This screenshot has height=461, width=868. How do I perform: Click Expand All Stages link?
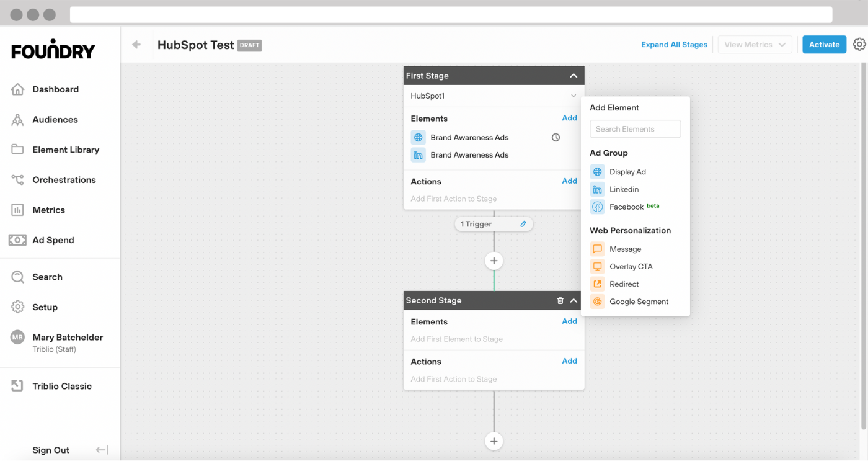674,45
